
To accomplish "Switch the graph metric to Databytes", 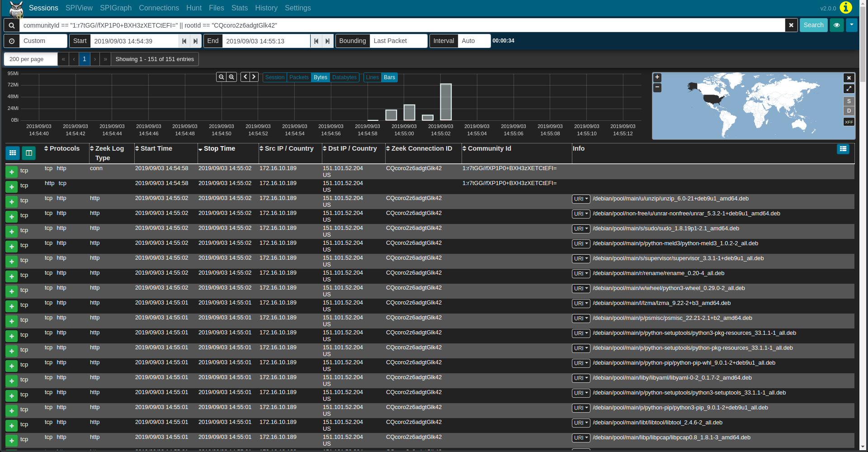I will click(344, 77).
